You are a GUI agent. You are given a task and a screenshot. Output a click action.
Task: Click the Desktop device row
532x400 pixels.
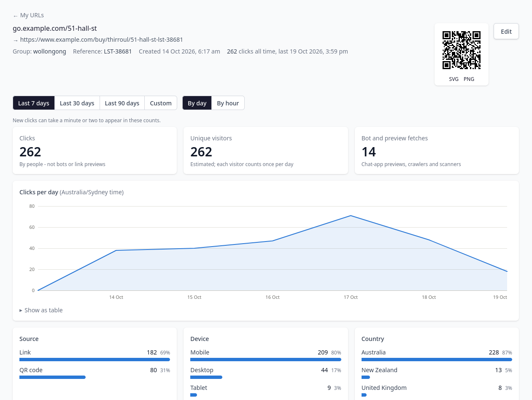(266, 373)
